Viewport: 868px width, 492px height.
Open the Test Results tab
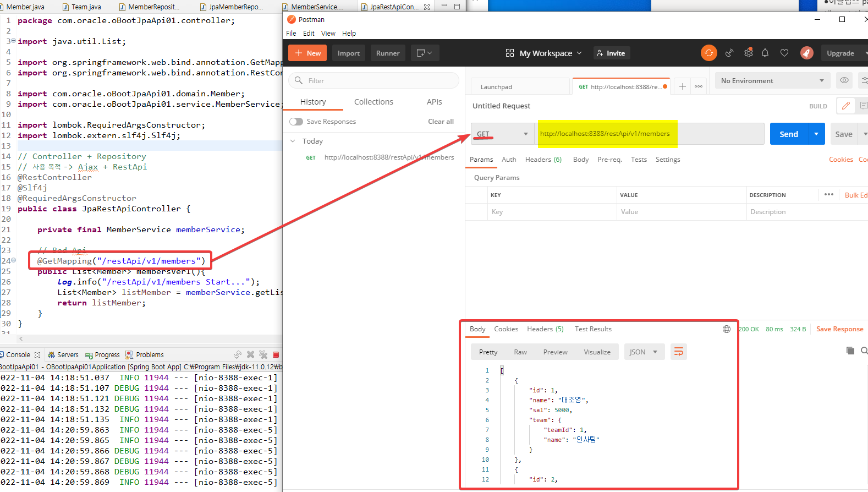tap(593, 329)
